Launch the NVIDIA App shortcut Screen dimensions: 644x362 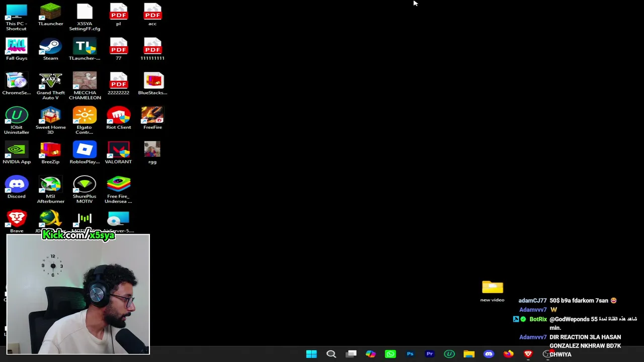tap(16, 153)
